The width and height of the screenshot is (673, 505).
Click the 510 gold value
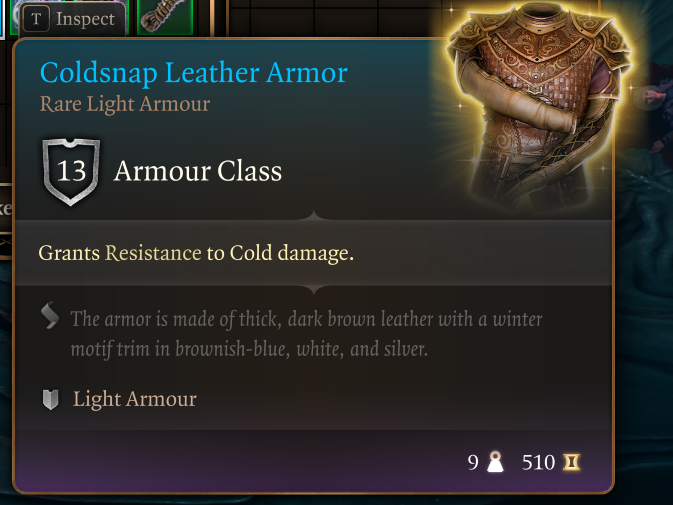pyautogui.click(x=539, y=463)
